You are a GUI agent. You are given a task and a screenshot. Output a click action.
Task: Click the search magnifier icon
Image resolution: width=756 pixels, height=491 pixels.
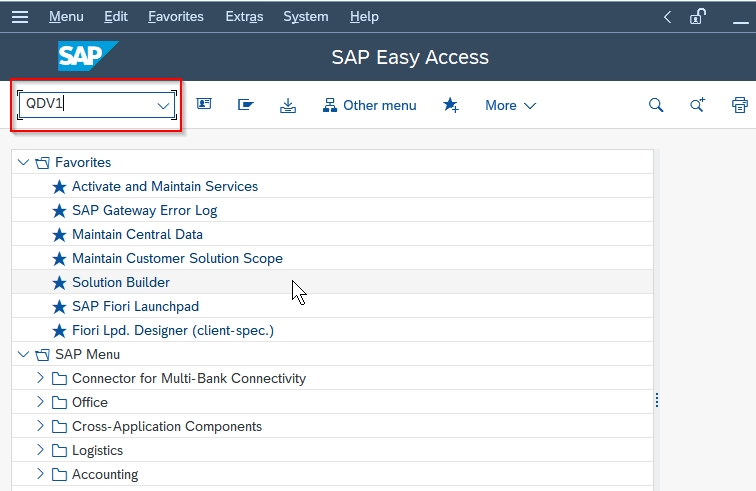(656, 105)
